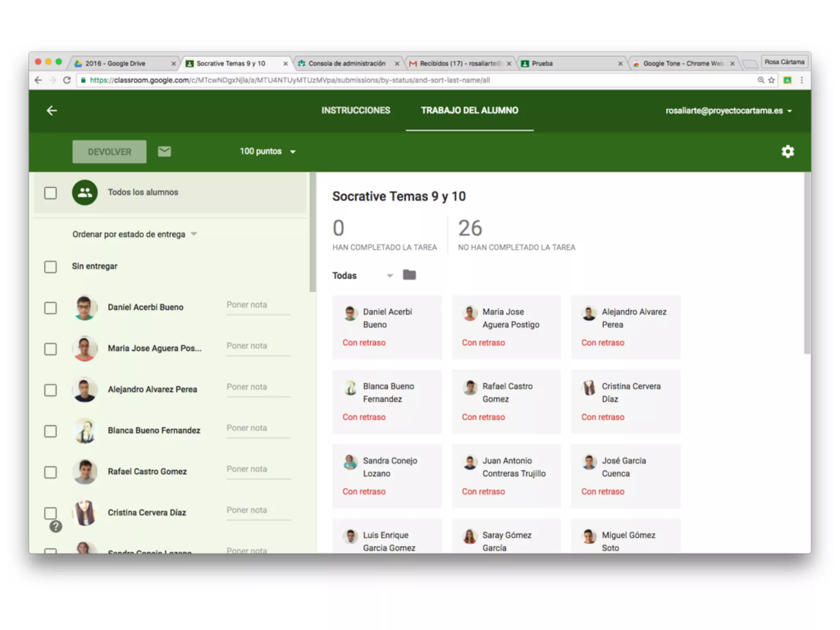The width and height of the screenshot is (840, 630).
Task: Reload the page in browser toolbar
Action: (67, 80)
